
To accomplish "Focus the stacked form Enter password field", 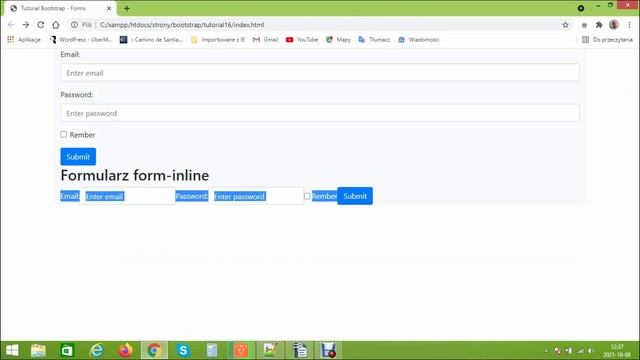I will 320,113.
